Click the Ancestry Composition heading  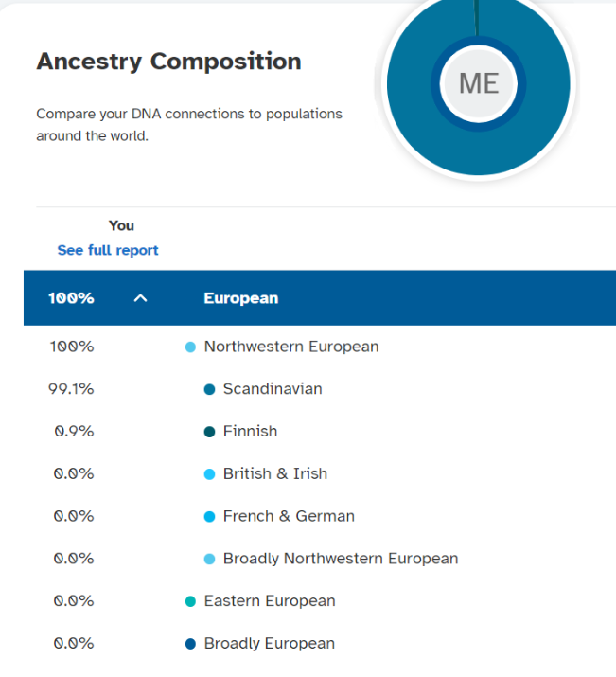(168, 62)
